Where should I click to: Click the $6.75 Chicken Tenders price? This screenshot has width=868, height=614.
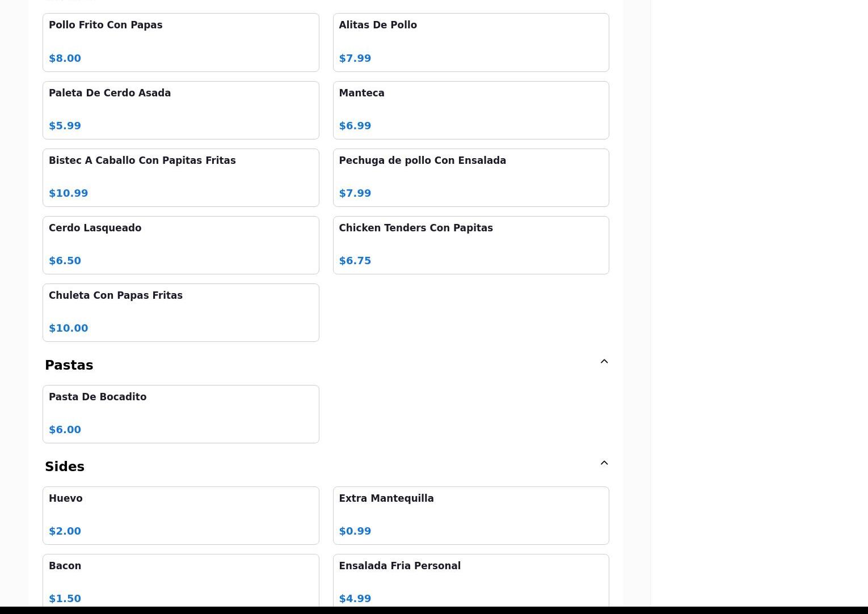tap(355, 261)
